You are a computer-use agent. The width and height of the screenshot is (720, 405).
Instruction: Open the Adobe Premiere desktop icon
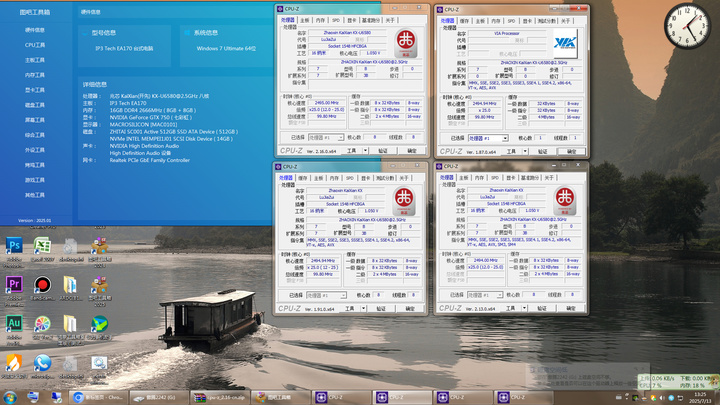[x=14, y=285]
